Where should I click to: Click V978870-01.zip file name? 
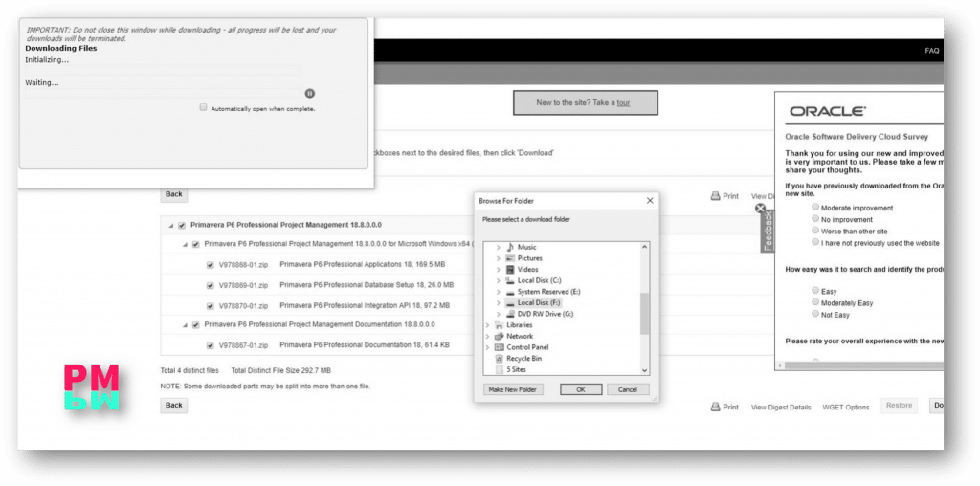pyautogui.click(x=243, y=306)
